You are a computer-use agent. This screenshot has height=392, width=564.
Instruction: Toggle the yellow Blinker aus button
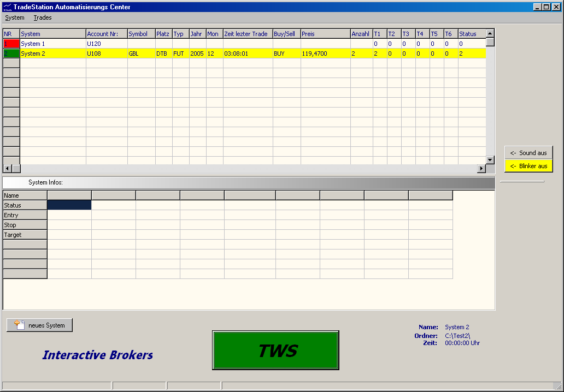click(x=528, y=166)
